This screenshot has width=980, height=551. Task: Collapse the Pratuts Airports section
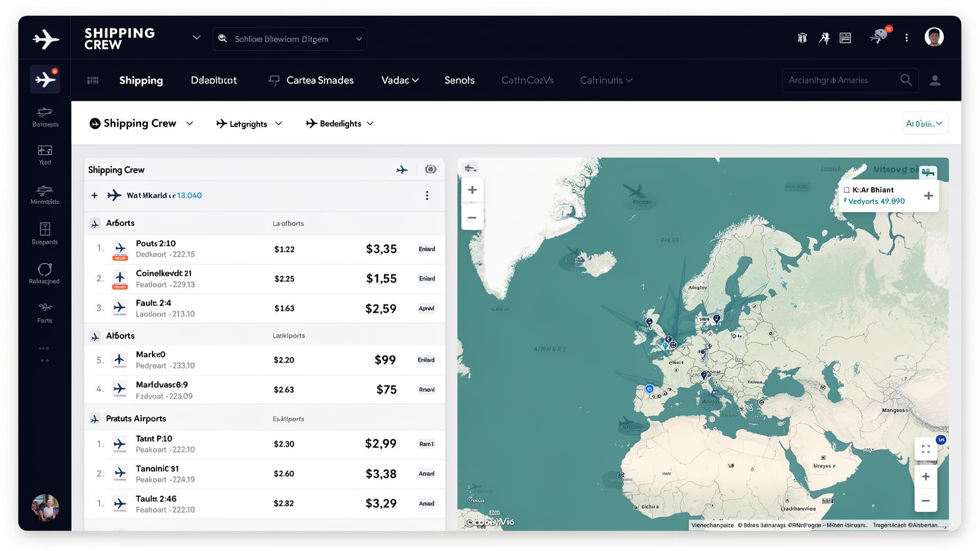[264, 419]
